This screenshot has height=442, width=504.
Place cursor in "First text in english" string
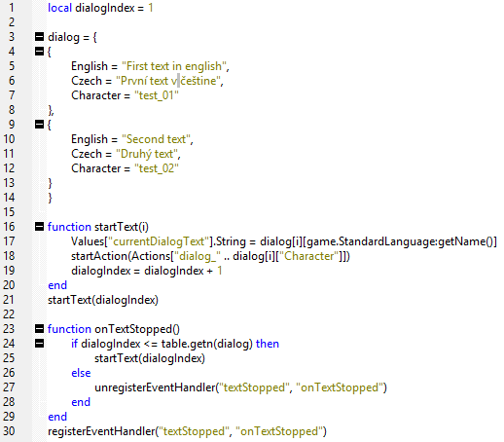(x=173, y=66)
